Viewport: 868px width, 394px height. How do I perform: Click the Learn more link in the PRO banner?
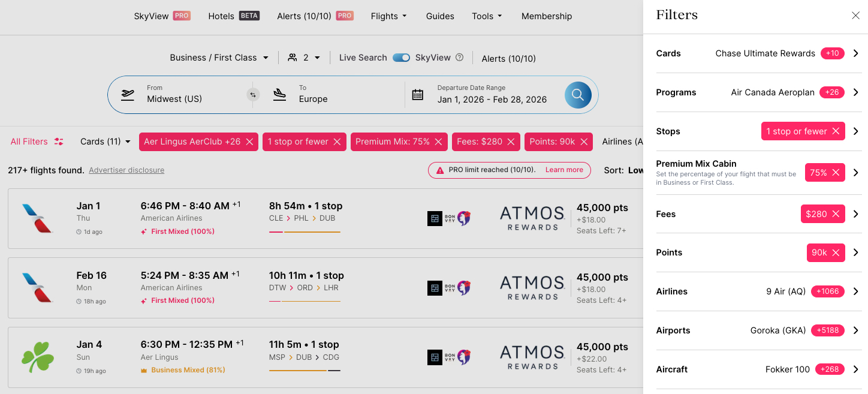tap(563, 170)
